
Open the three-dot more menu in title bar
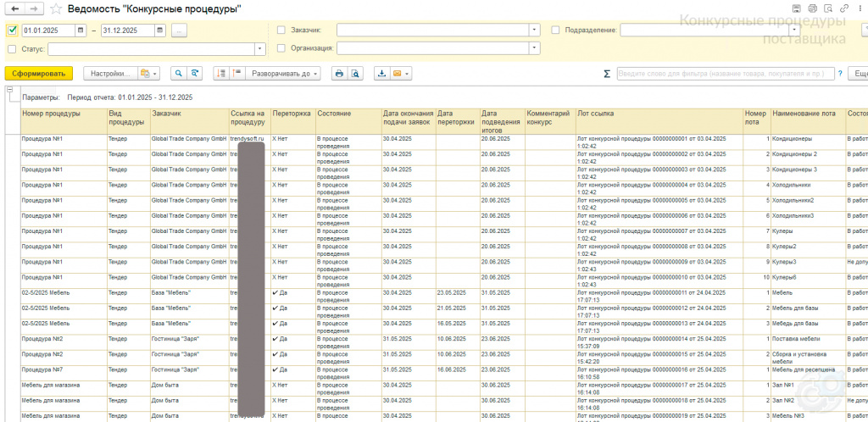860,8
